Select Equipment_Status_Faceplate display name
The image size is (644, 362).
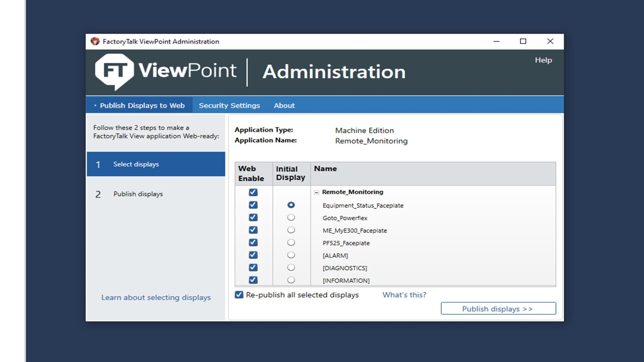coord(363,205)
